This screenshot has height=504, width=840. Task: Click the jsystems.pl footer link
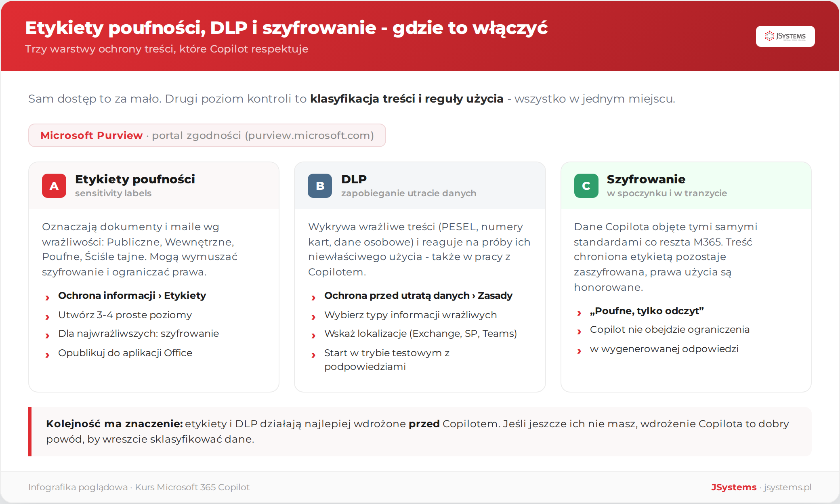pyautogui.click(x=787, y=487)
